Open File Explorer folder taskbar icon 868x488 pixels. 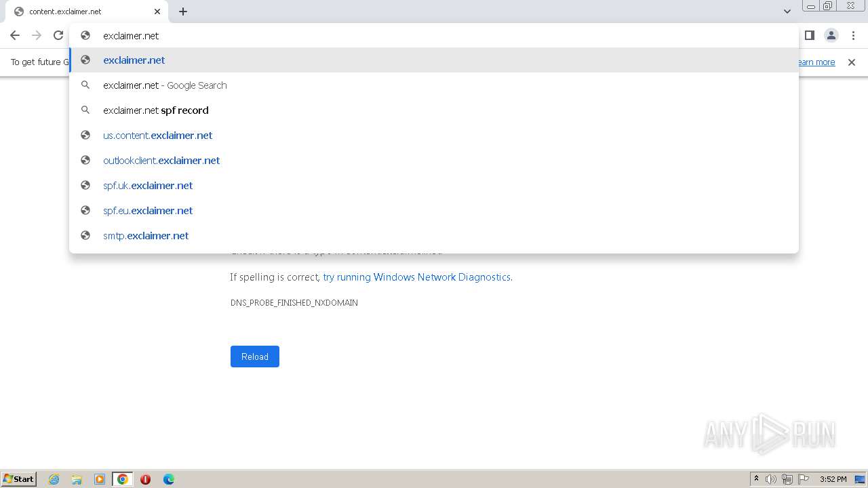[x=77, y=479]
